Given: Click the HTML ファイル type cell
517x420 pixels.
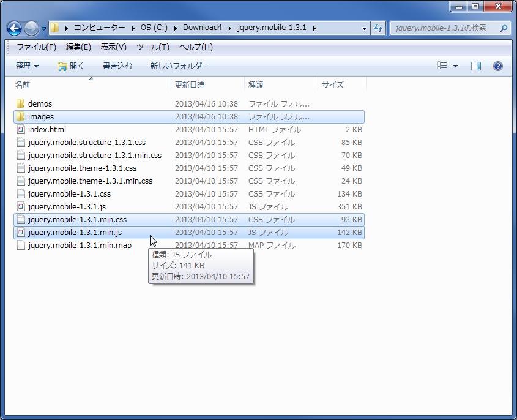Looking at the screenshot, I should tap(275, 130).
